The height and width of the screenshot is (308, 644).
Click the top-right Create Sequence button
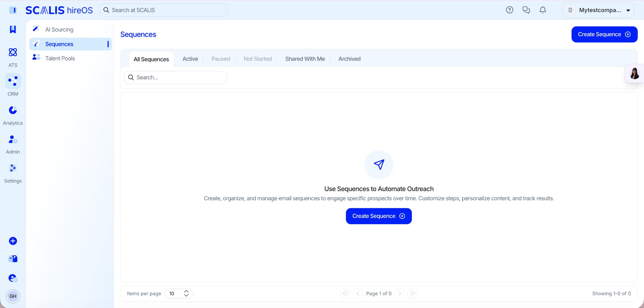(x=604, y=34)
